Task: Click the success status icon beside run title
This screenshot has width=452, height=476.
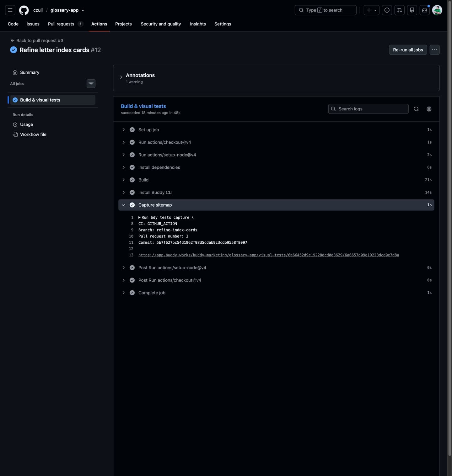Action: (x=13, y=50)
